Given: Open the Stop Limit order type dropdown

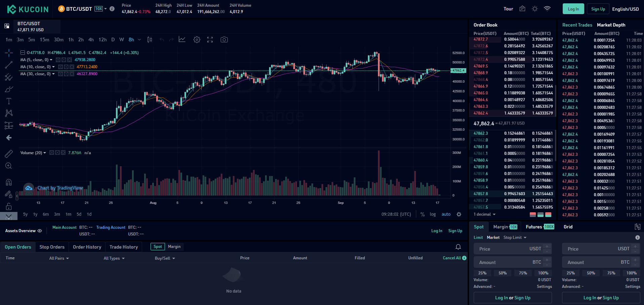Looking at the screenshot, I should (x=515, y=237).
